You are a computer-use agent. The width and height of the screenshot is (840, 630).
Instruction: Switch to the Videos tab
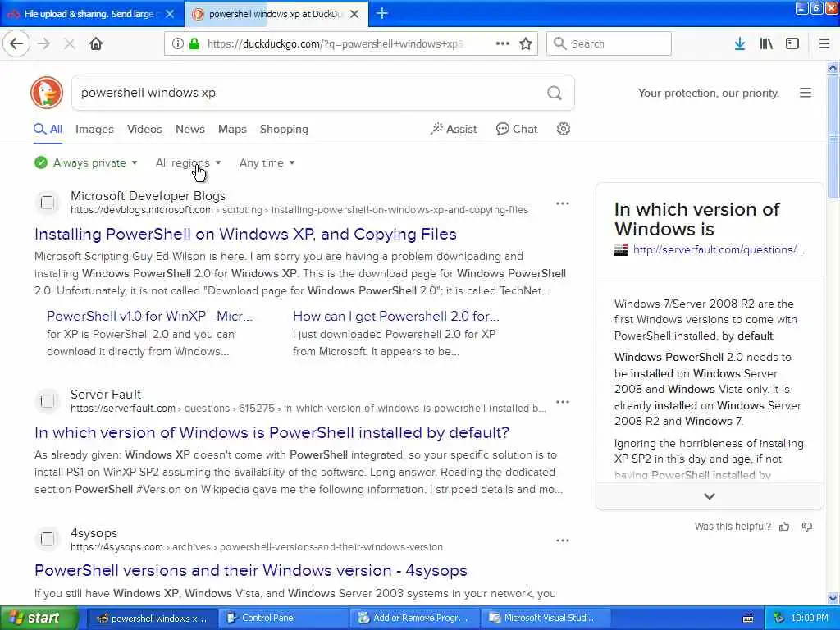point(144,129)
